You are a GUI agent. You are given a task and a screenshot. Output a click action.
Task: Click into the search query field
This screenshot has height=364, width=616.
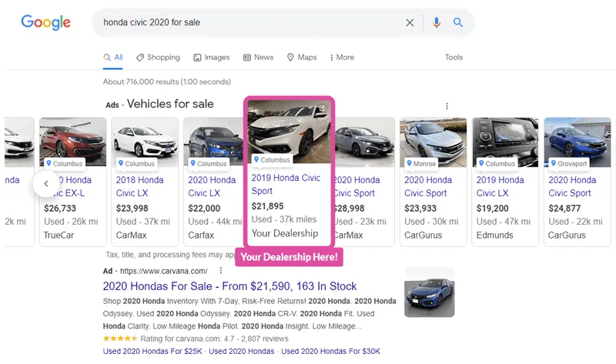pyautogui.click(x=252, y=23)
